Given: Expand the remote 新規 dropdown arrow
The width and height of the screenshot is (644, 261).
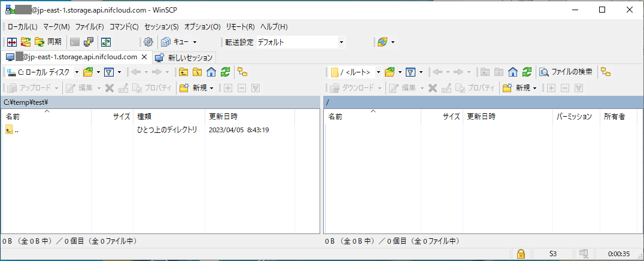Looking at the screenshot, I should coord(534,87).
